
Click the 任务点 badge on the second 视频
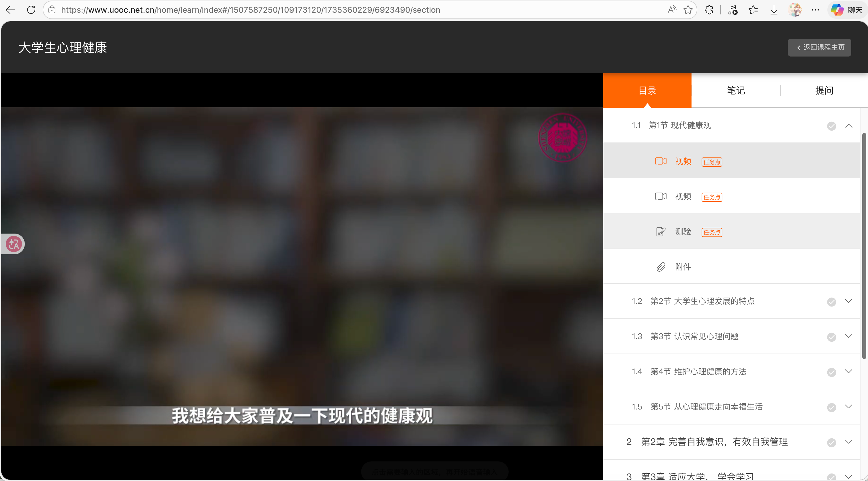pyautogui.click(x=712, y=197)
